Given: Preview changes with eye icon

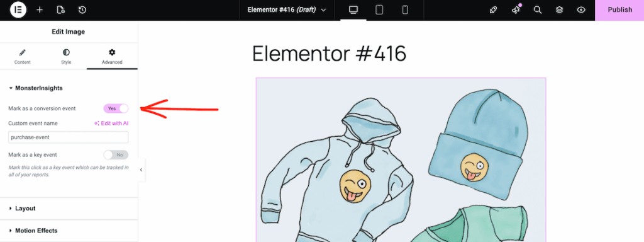Looking at the screenshot, I should (x=581, y=10).
